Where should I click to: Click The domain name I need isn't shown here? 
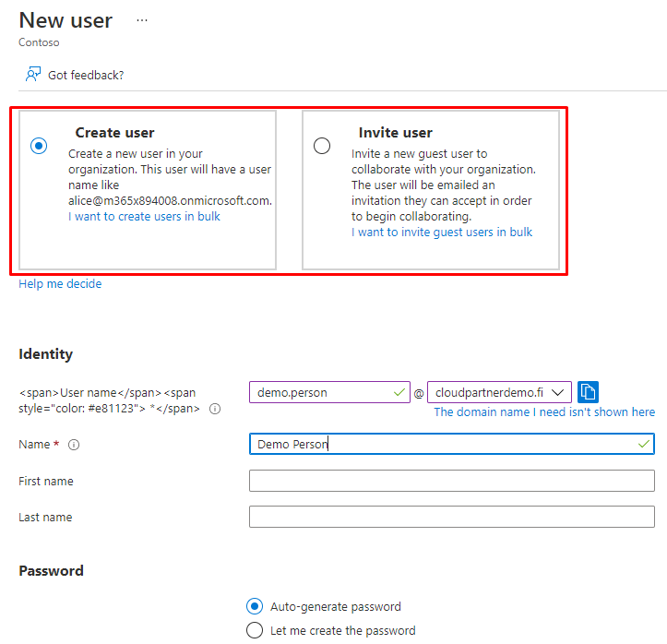point(544,412)
